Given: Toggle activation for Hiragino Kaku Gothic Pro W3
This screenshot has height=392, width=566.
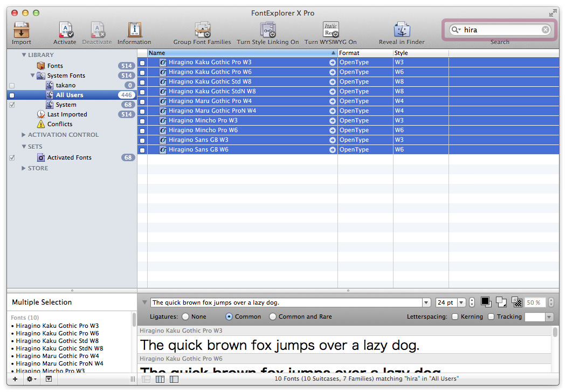Looking at the screenshot, I should (x=142, y=63).
